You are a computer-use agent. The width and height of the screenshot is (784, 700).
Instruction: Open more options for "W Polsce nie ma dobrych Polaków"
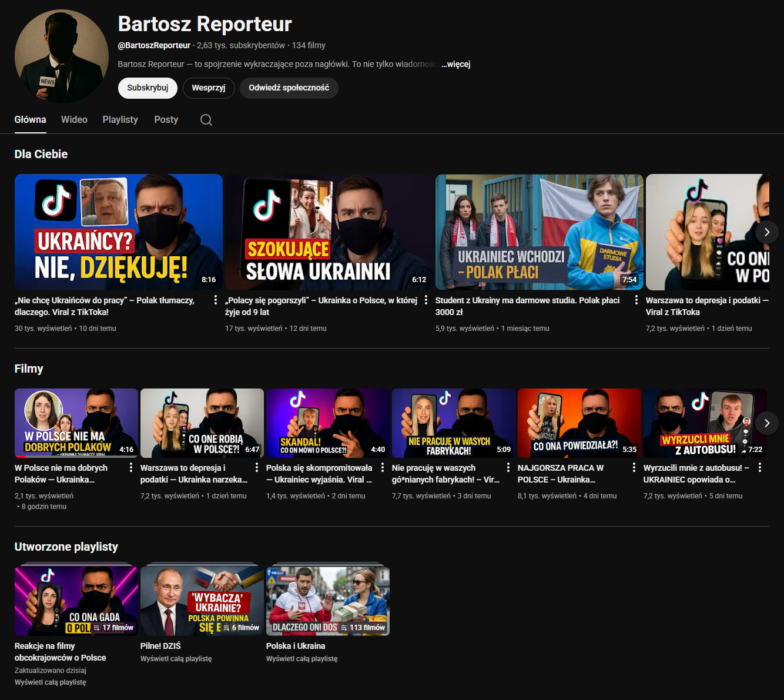click(131, 467)
